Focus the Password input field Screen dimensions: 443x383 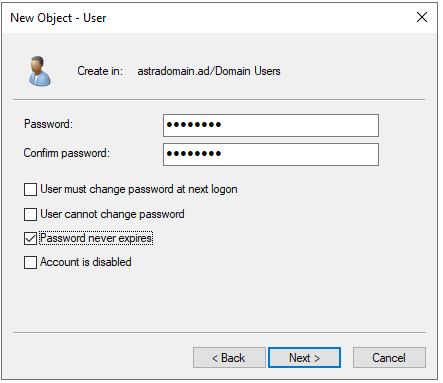coord(271,125)
